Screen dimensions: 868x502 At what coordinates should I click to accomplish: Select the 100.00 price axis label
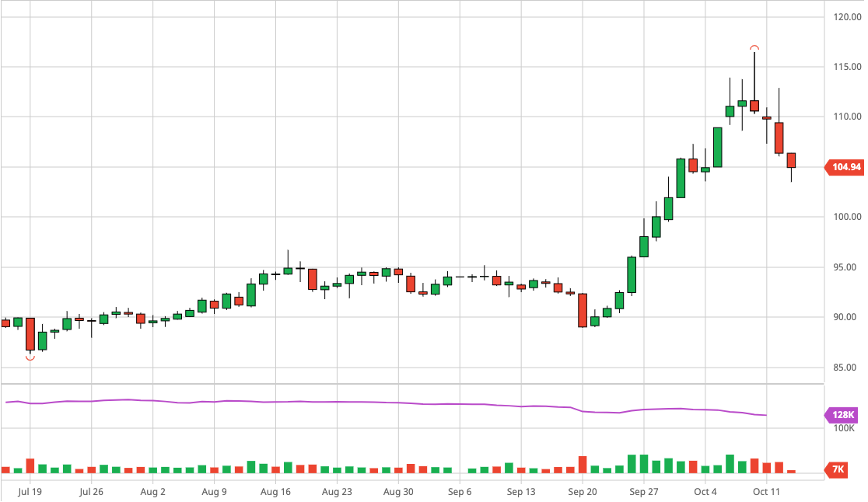(x=848, y=217)
